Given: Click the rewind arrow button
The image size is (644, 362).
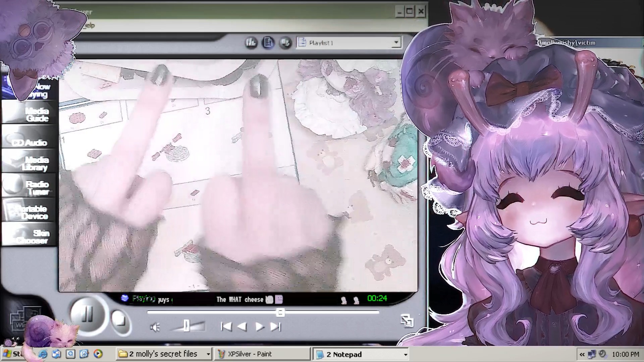Looking at the screenshot, I should pos(242,326).
